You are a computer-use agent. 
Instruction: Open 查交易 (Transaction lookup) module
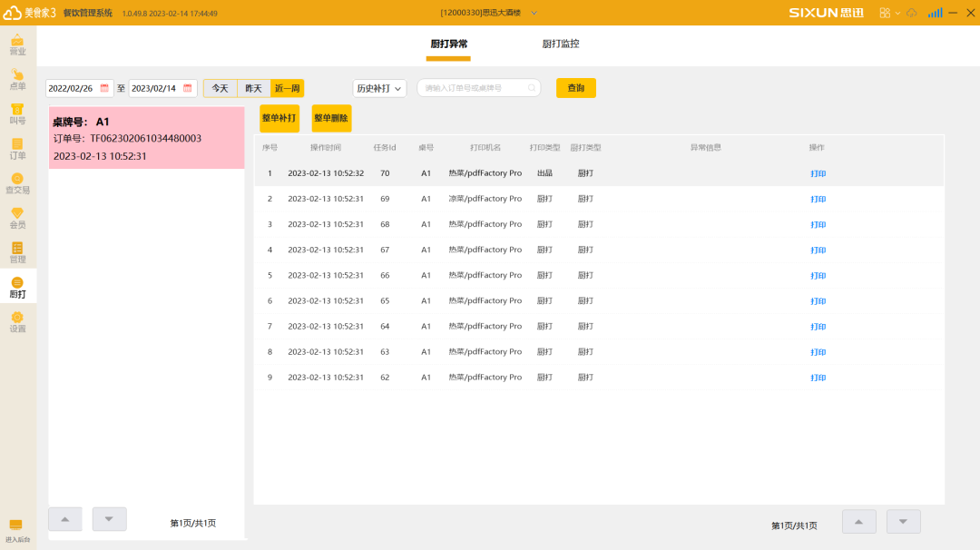pos(17,183)
